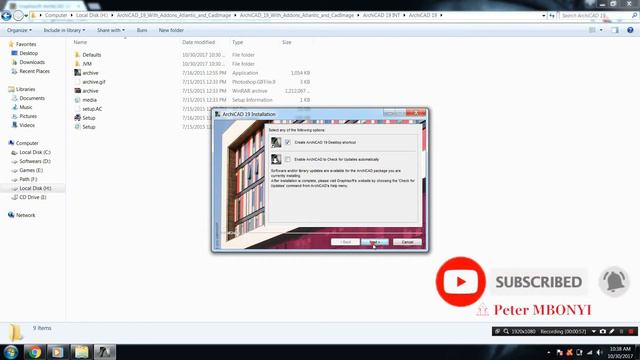The height and width of the screenshot is (360, 640).
Task: Click Back in ArchiCAD installer
Action: click(345, 242)
